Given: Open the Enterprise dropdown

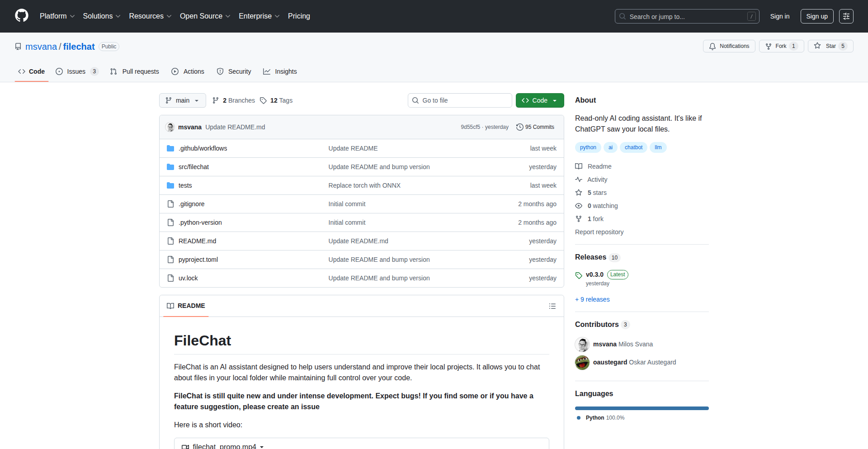Looking at the screenshot, I should click(x=259, y=16).
